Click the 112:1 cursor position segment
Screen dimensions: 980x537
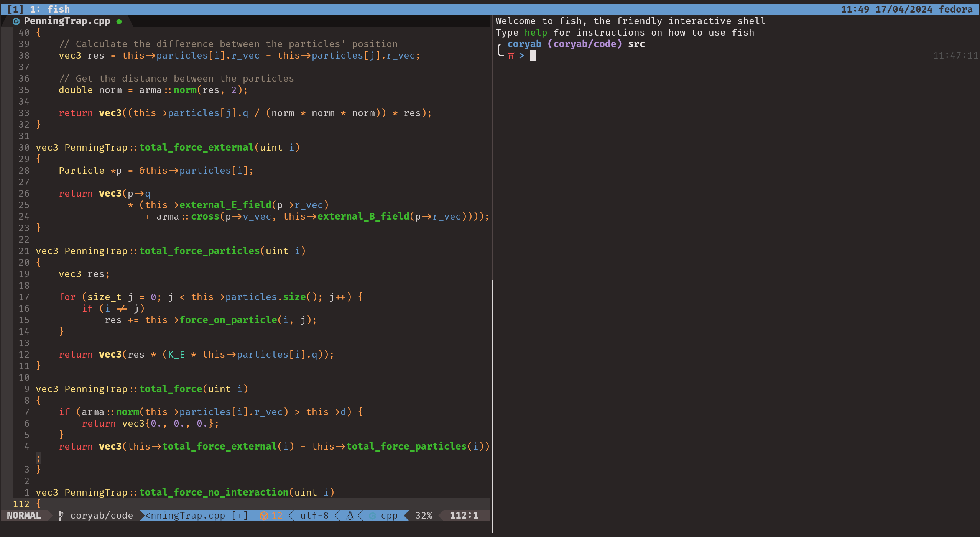pos(464,516)
